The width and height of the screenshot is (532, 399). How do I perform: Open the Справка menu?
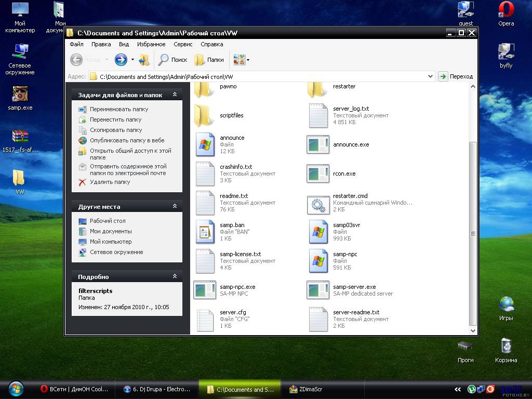coord(212,44)
